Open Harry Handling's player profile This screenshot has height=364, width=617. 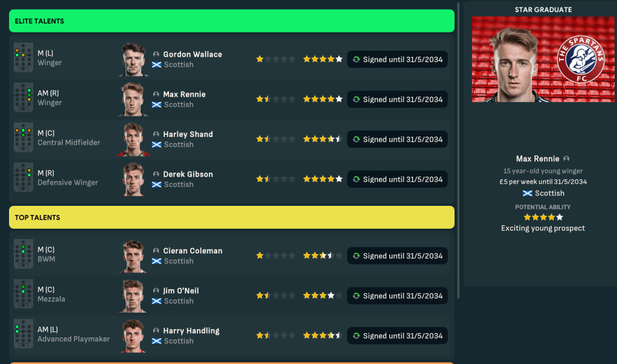[191, 331]
